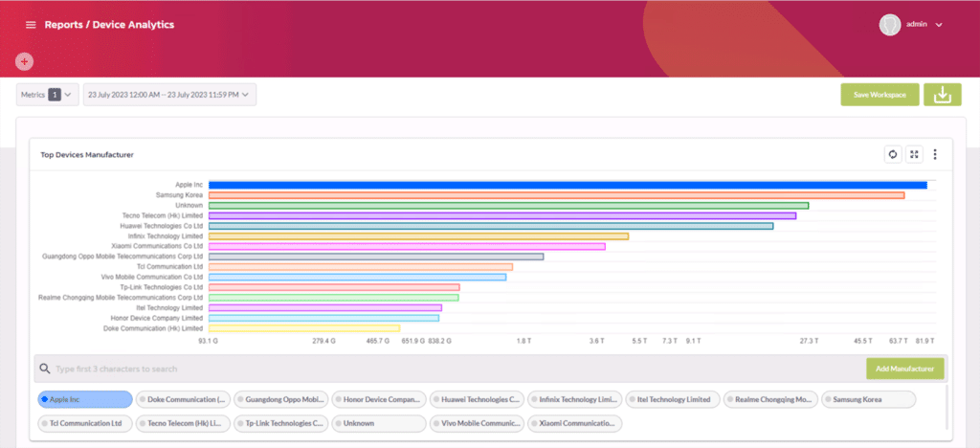Toggle the Doke Communication manufacturer chip
Screen dimensions: 980x448
[x=183, y=399]
